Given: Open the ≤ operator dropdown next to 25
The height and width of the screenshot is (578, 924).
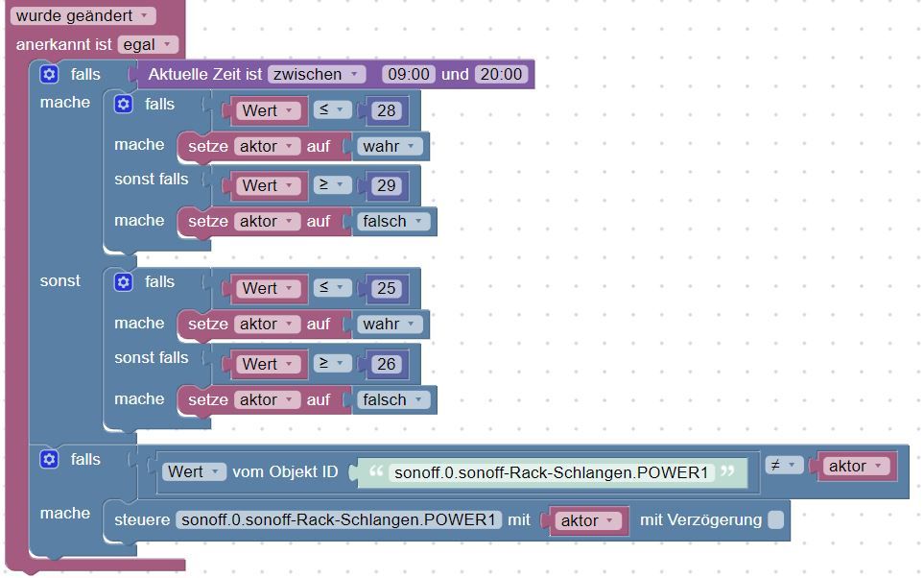Looking at the screenshot, I should (332, 288).
